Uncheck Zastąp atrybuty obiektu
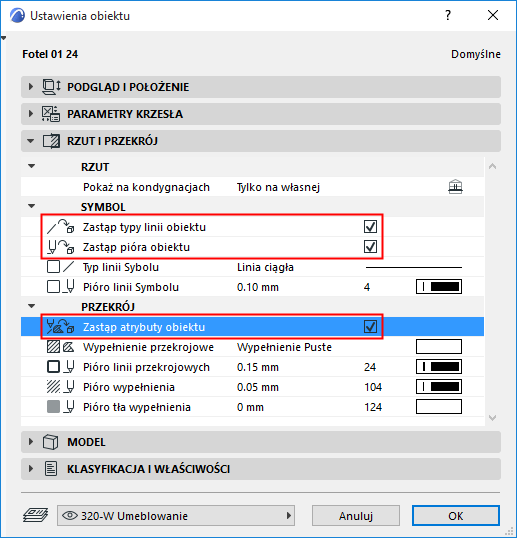 click(x=370, y=327)
